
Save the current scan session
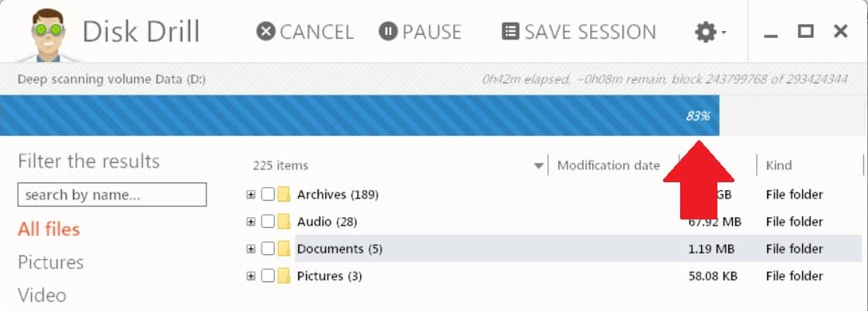tap(578, 32)
